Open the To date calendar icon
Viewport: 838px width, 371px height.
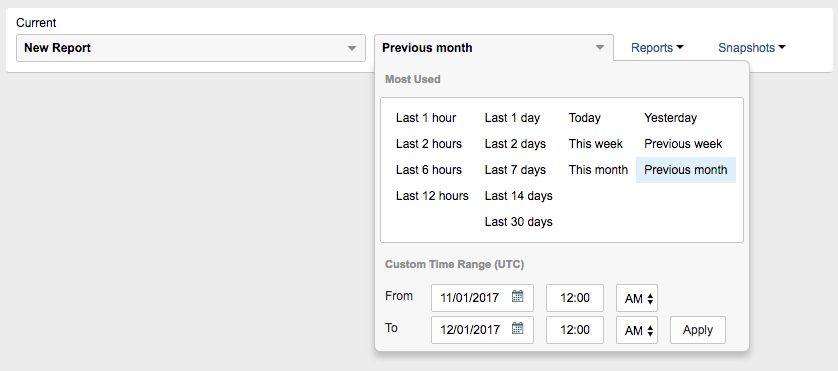click(x=517, y=329)
